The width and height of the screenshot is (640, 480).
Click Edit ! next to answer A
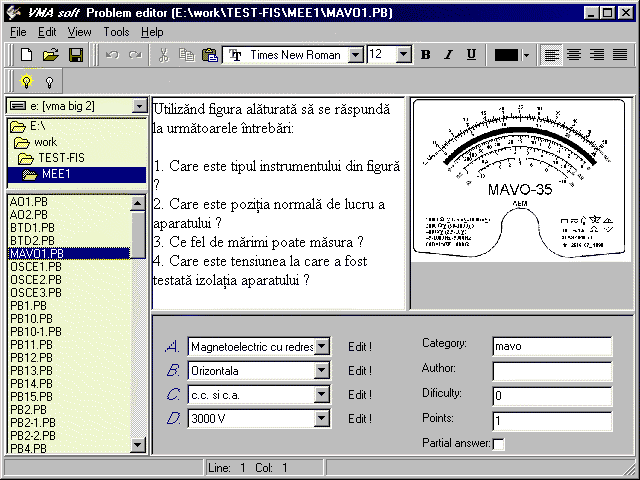point(359,347)
